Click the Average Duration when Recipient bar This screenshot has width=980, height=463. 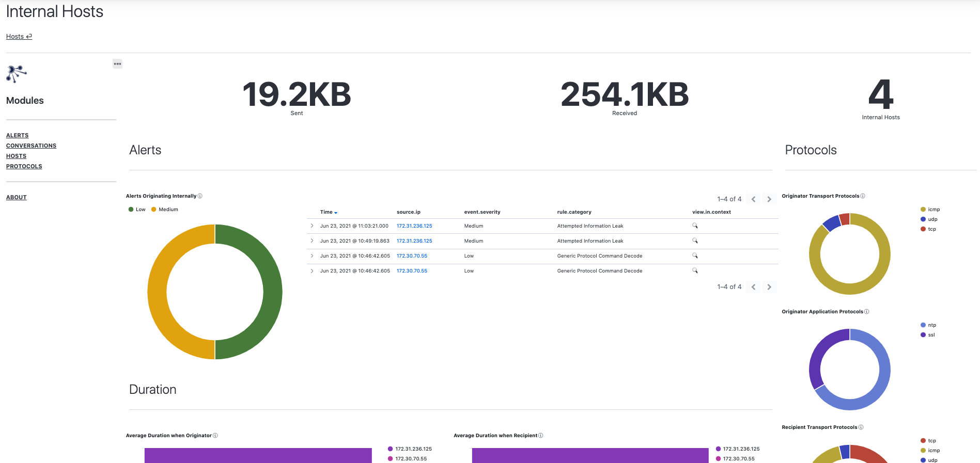point(590,455)
